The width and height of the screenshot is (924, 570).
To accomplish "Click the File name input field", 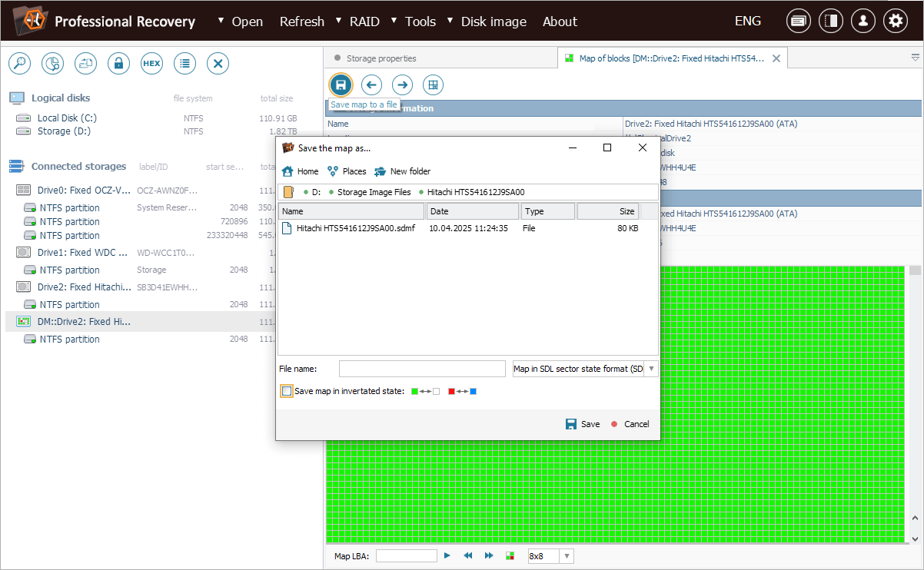I will pyautogui.click(x=422, y=369).
